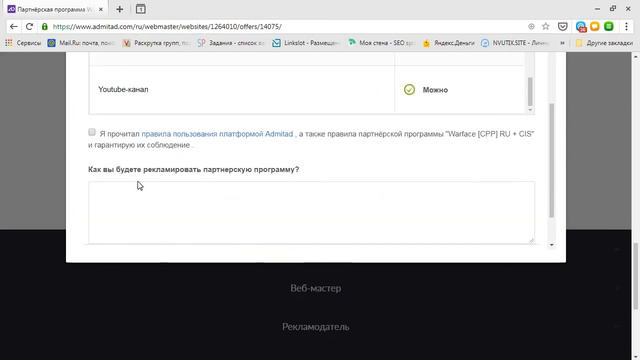Open the Linkslot bookmark
The width and height of the screenshot is (640, 360).
tap(306, 43)
